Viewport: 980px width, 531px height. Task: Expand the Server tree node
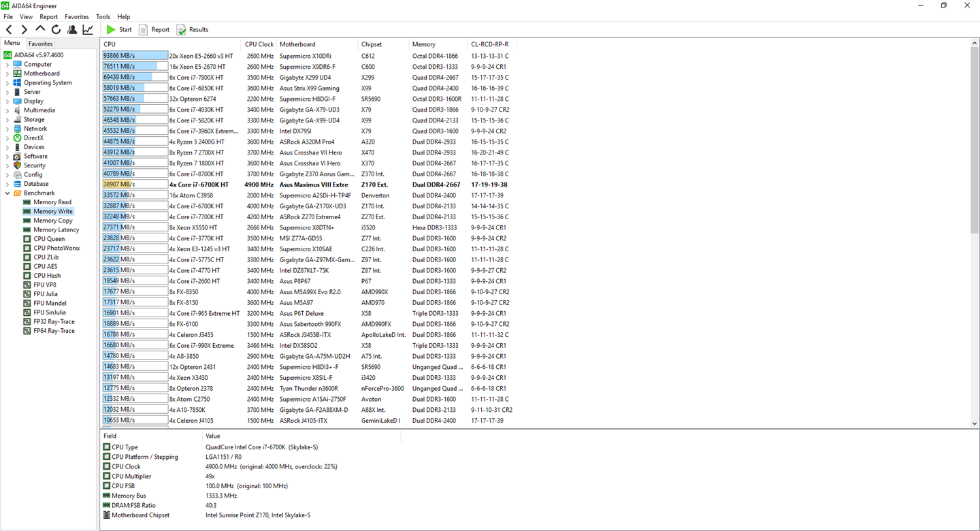7,92
